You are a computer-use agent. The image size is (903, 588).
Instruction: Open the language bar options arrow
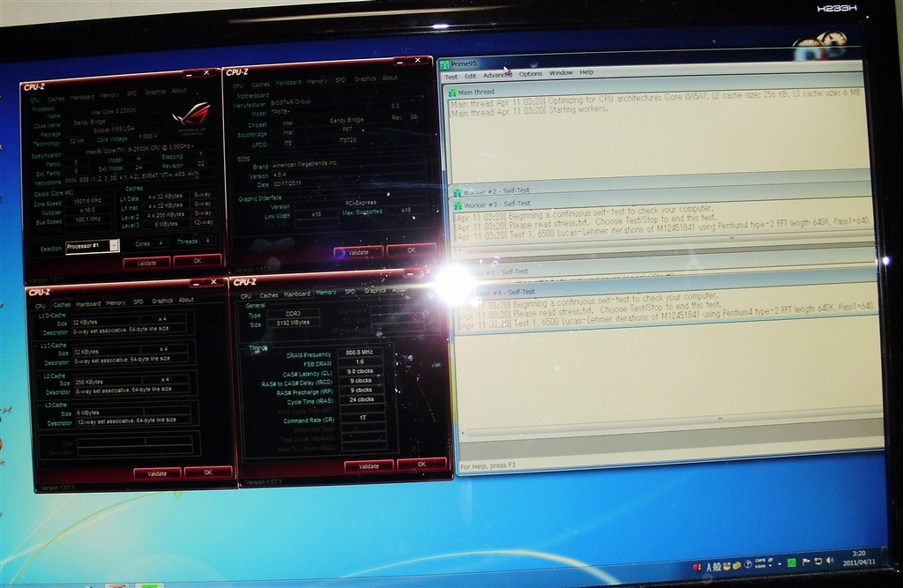tap(771, 566)
